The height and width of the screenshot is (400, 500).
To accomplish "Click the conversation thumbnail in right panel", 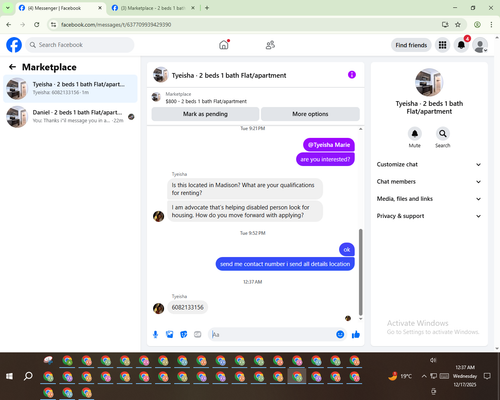I will pyautogui.click(x=429, y=82).
